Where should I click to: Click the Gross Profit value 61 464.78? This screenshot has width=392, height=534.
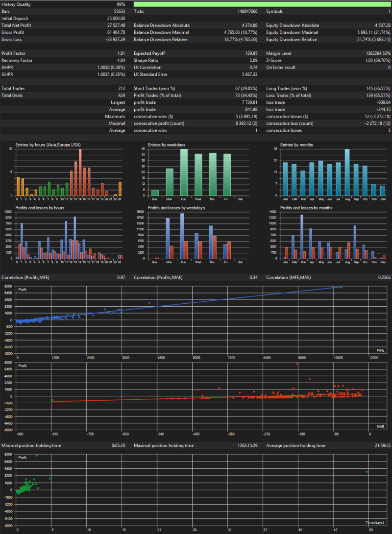(x=116, y=32)
